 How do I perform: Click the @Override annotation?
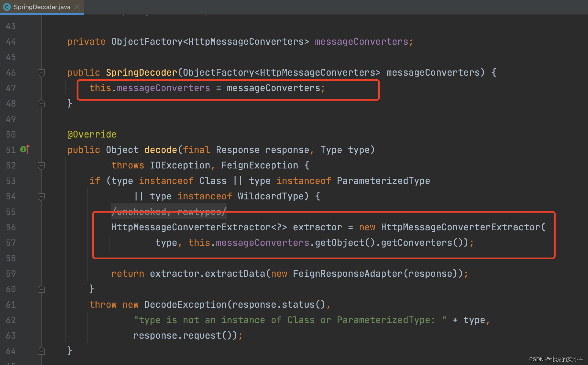(x=92, y=134)
